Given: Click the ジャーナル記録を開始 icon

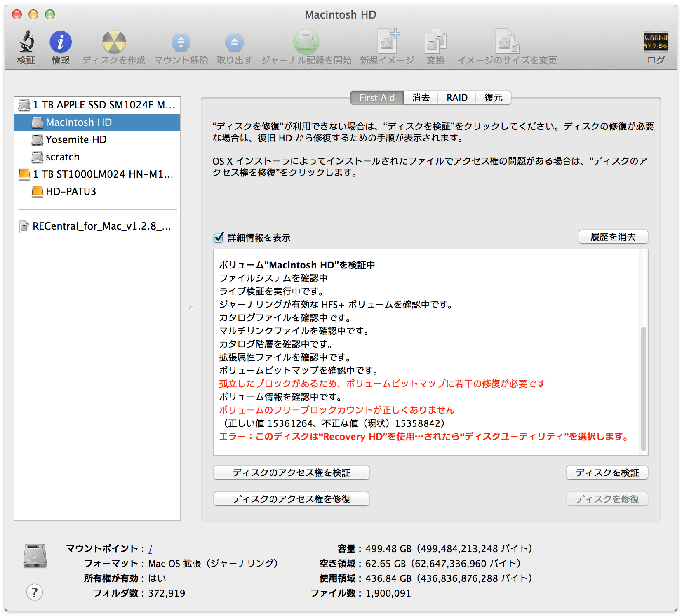Looking at the screenshot, I should [x=306, y=42].
